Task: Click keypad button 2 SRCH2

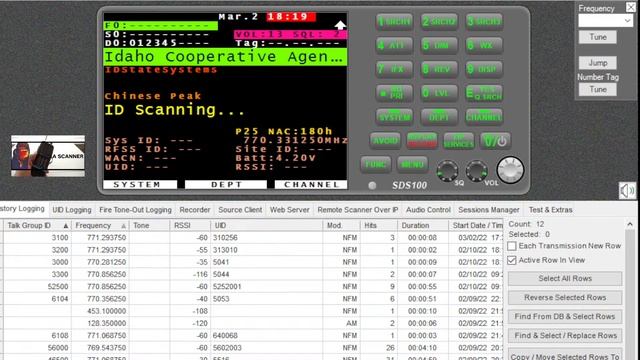Action: pos(439,22)
